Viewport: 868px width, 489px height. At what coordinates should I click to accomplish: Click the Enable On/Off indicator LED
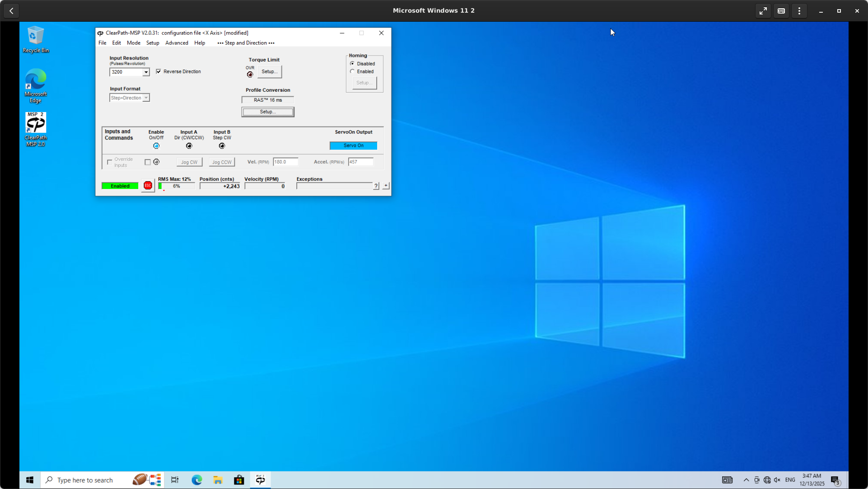pyautogui.click(x=156, y=146)
